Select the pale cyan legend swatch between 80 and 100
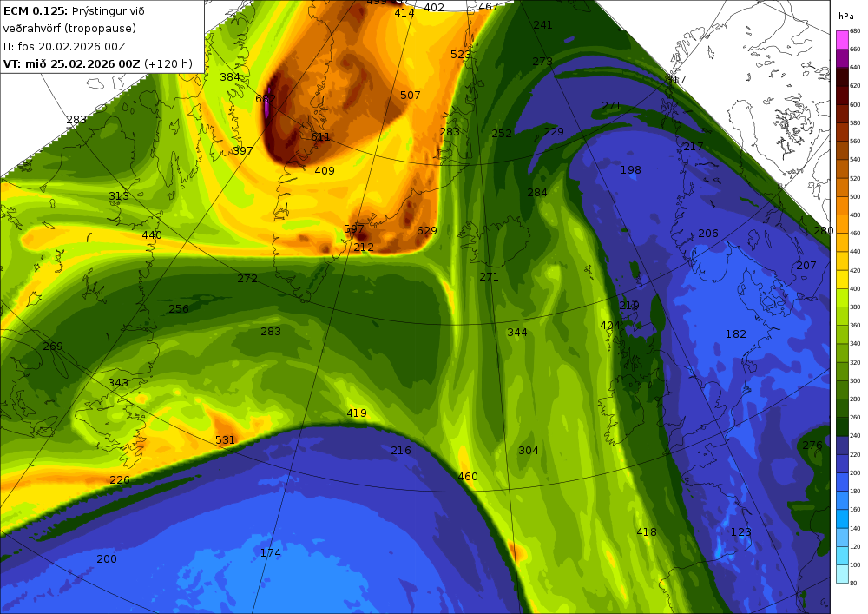Viewport: 868px width, 614px height. tap(842, 574)
